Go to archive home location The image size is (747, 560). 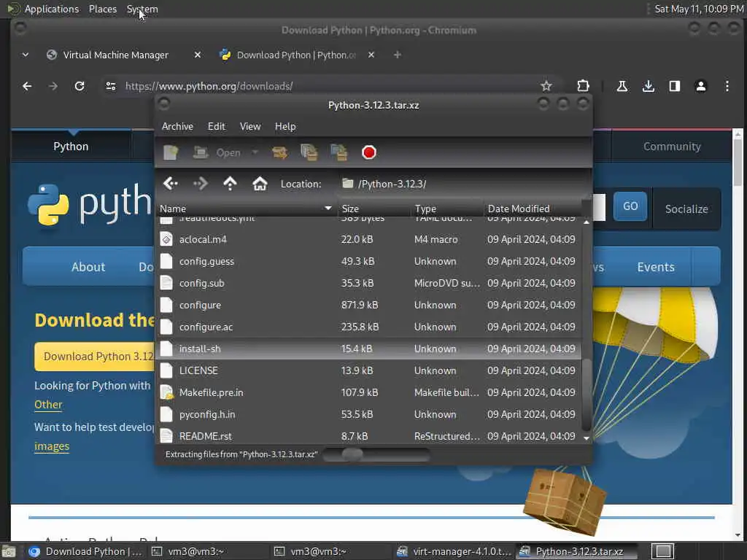260,183
